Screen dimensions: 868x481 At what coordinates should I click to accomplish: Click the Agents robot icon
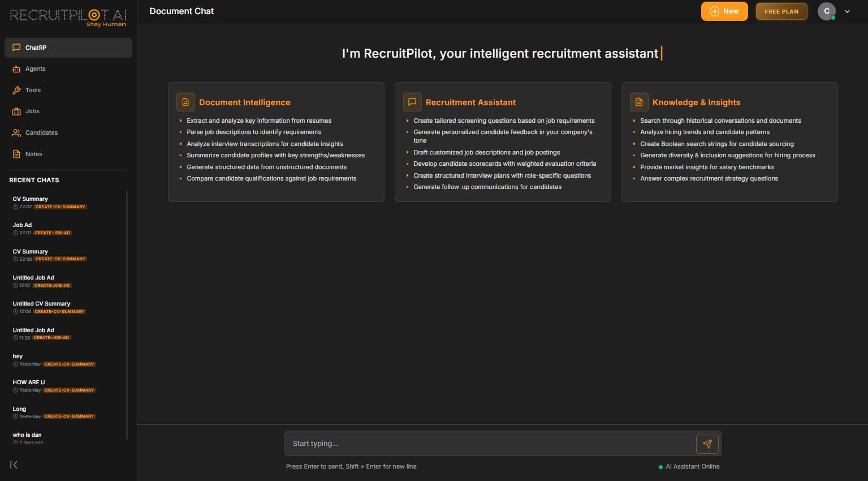pos(16,69)
